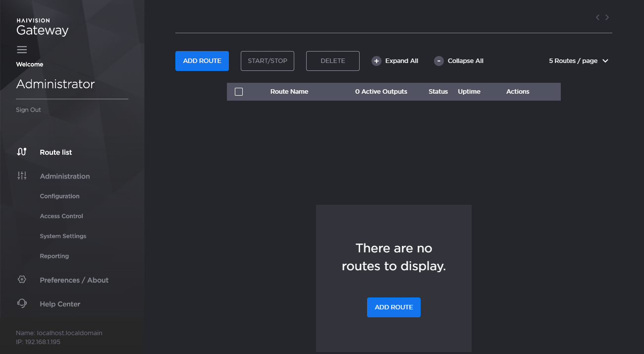Click the START/STOP button
644x354 pixels.
267,60
